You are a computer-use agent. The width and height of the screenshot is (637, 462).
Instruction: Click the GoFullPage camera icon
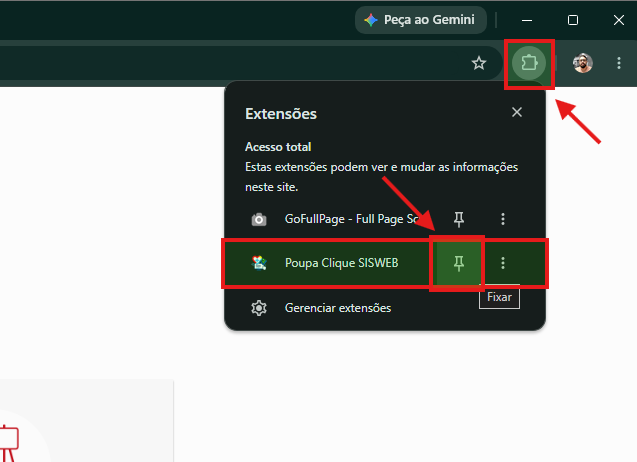[x=259, y=219]
